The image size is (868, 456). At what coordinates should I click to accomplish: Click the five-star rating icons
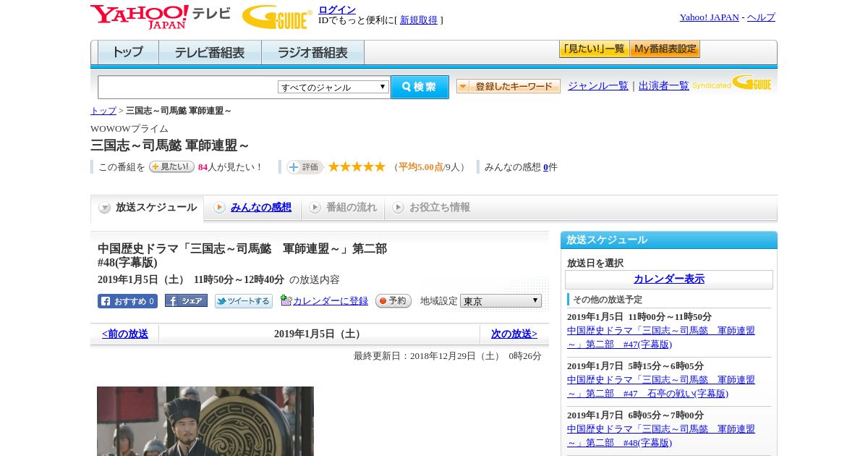click(357, 166)
